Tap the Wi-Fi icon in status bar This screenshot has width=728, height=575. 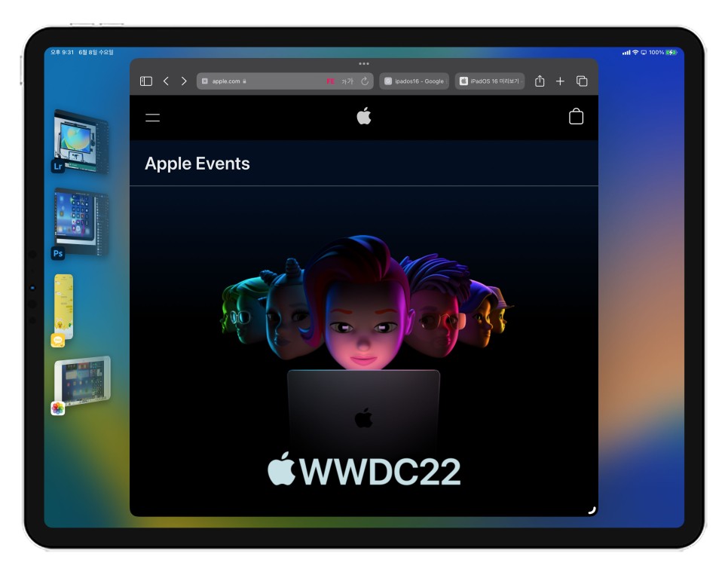click(635, 53)
